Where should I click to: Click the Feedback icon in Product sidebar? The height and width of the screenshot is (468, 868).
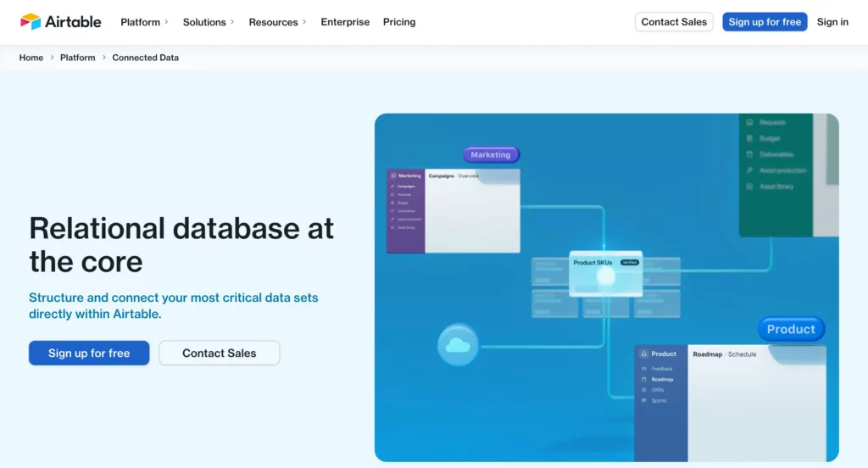point(644,369)
